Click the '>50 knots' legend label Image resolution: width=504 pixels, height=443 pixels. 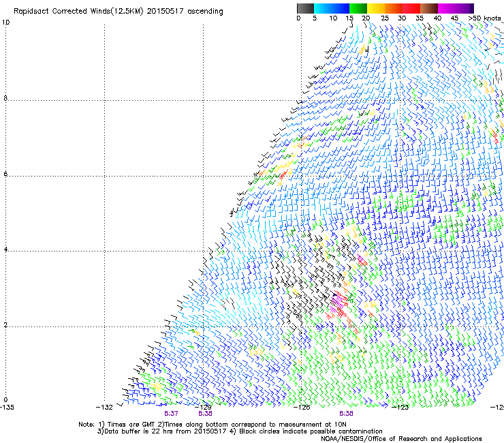484,18
